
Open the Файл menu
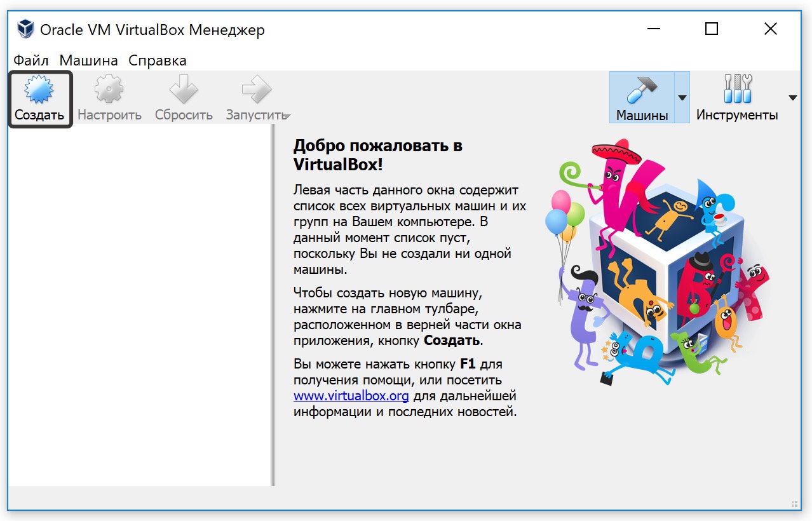[x=31, y=60]
